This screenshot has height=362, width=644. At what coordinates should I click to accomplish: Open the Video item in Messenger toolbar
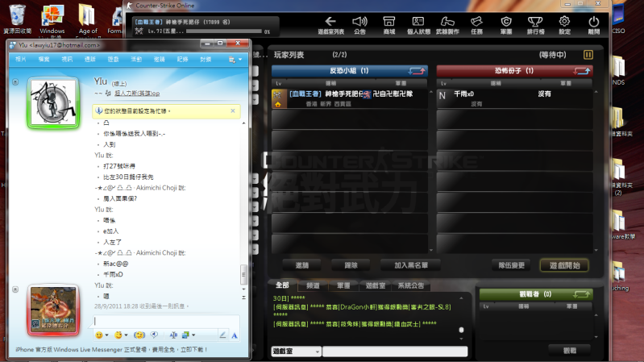coord(67,59)
